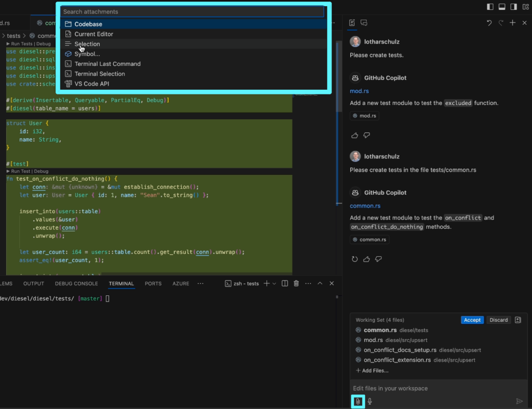Maximize the panel with the chevron up
Screen dimensions: 532x409
pos(320,283)
